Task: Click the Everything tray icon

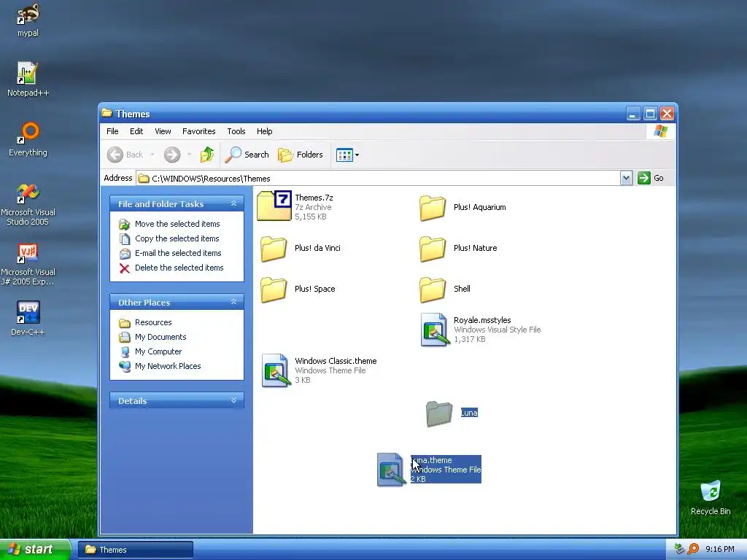Action: click(693, 549)
